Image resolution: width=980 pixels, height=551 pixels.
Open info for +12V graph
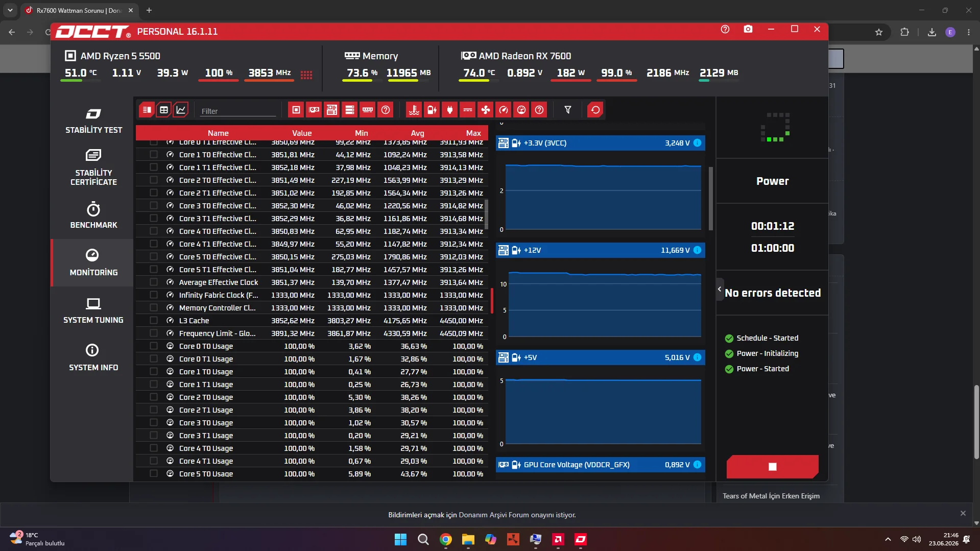click(x=698, y=250)
